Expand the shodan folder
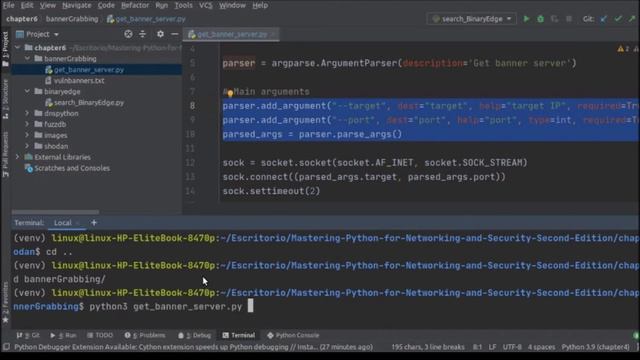Screen dimensions: 640x360 tap(27, 146)
